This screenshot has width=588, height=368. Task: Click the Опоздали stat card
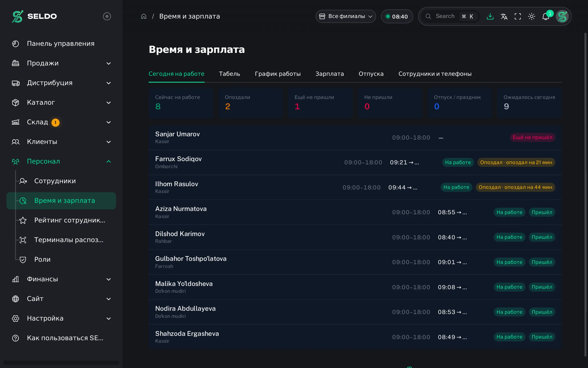click(x=250, y=103)
